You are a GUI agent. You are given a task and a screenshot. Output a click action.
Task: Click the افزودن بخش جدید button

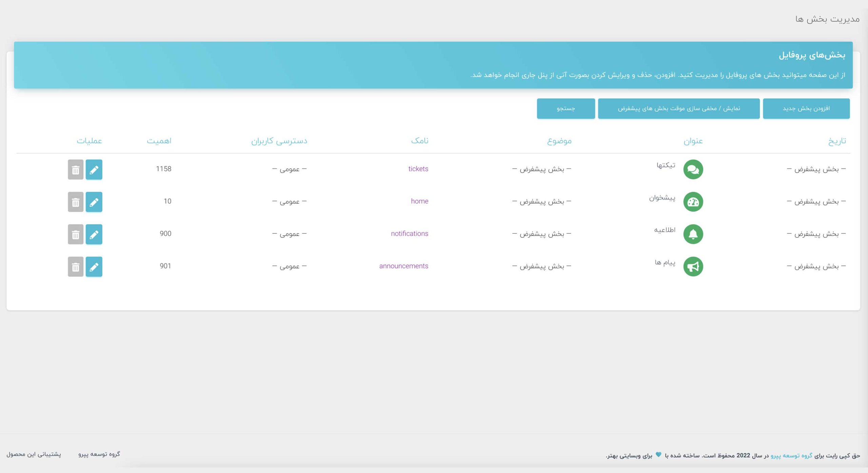(806, 108)
